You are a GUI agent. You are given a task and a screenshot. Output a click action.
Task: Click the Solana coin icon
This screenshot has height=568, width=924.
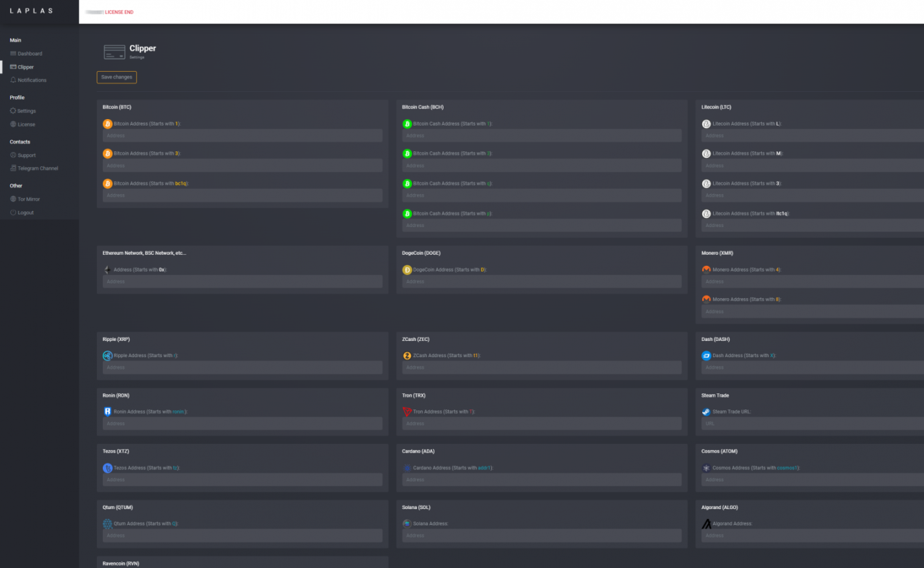407,524
